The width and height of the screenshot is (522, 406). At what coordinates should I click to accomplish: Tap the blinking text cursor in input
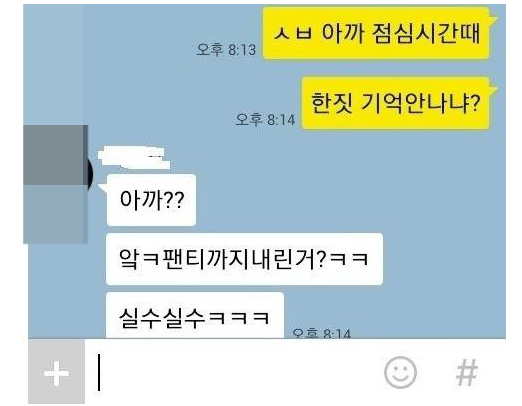99,372
